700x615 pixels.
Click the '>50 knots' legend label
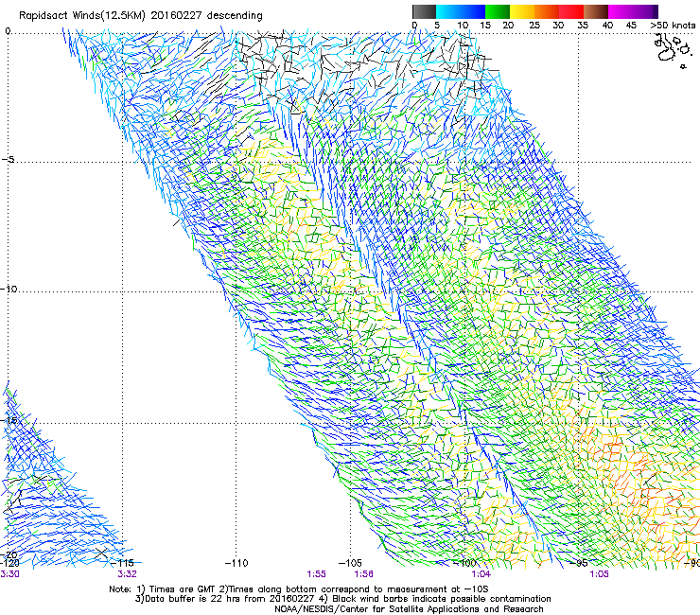tap(673, 26)
